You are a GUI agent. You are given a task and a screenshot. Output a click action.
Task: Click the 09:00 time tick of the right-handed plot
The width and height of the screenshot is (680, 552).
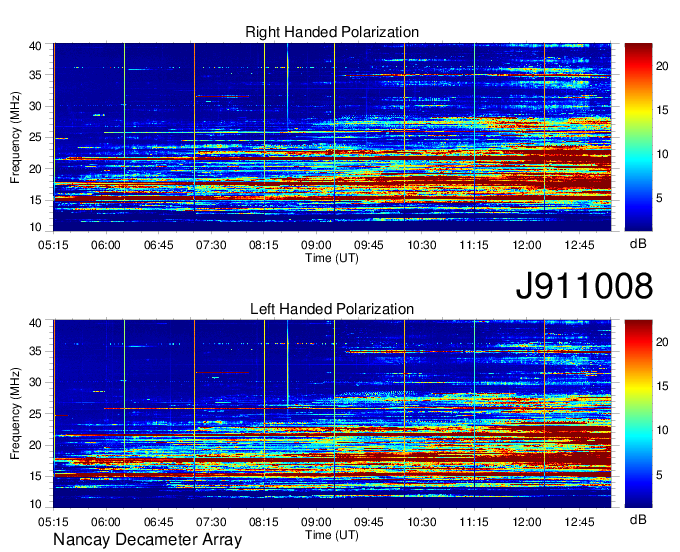pyautogui.click(x=316, y=245)
